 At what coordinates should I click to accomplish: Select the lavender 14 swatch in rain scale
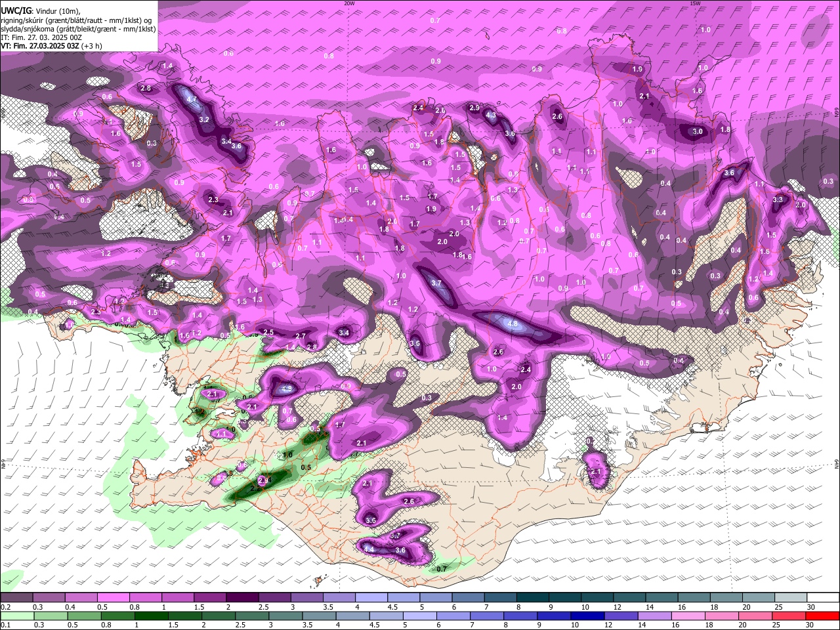pos(654,616)
